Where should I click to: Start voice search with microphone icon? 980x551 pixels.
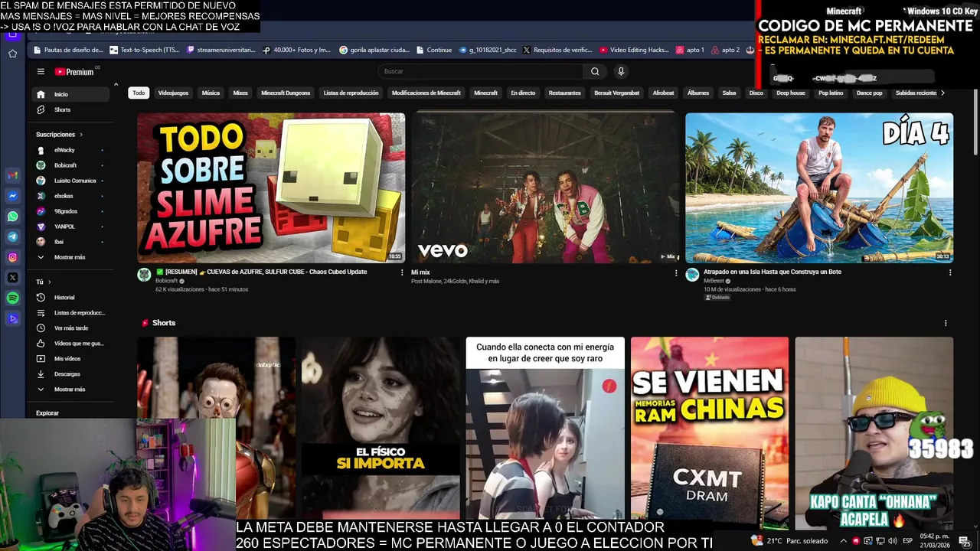click(x=621, y=71)
